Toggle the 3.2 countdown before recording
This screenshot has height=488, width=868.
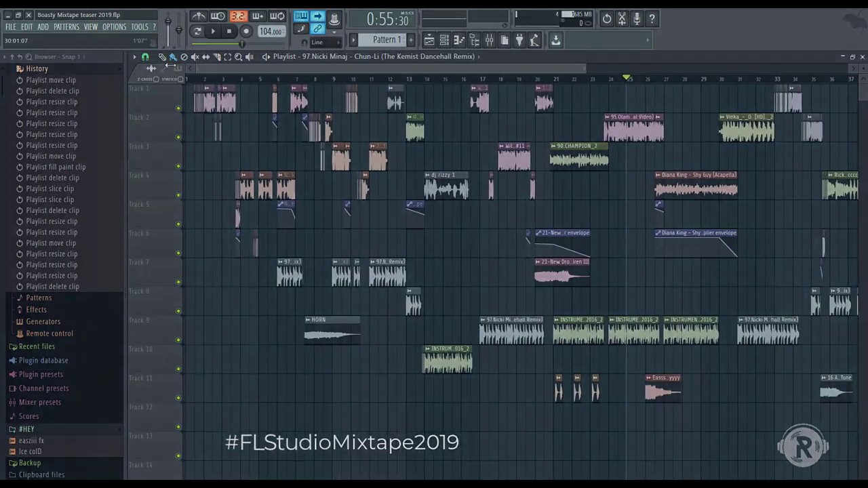pyautogui.click(x=237, y=16)
